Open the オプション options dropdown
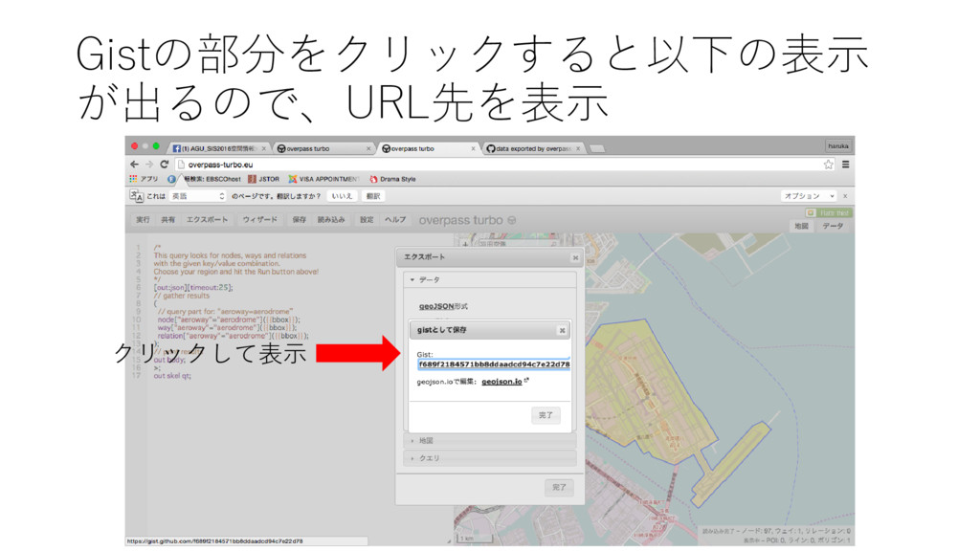This screenshot has height=551, width=980. pyautogui.click(x=809, y=196)
